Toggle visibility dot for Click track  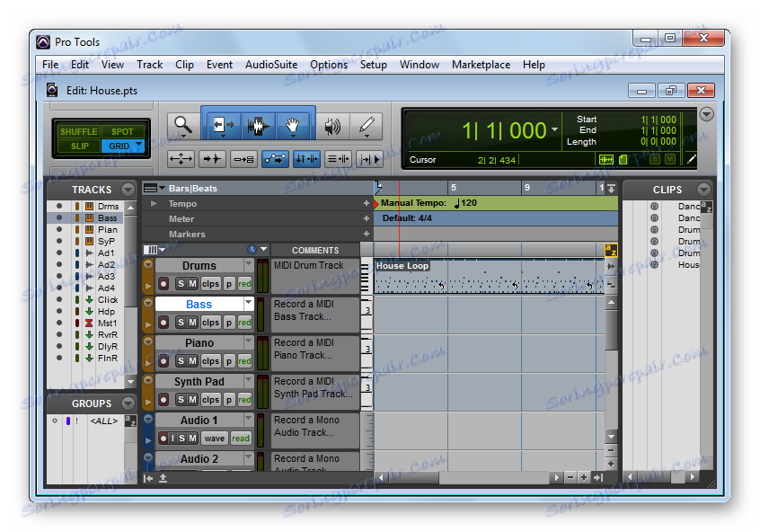point(59,300)
